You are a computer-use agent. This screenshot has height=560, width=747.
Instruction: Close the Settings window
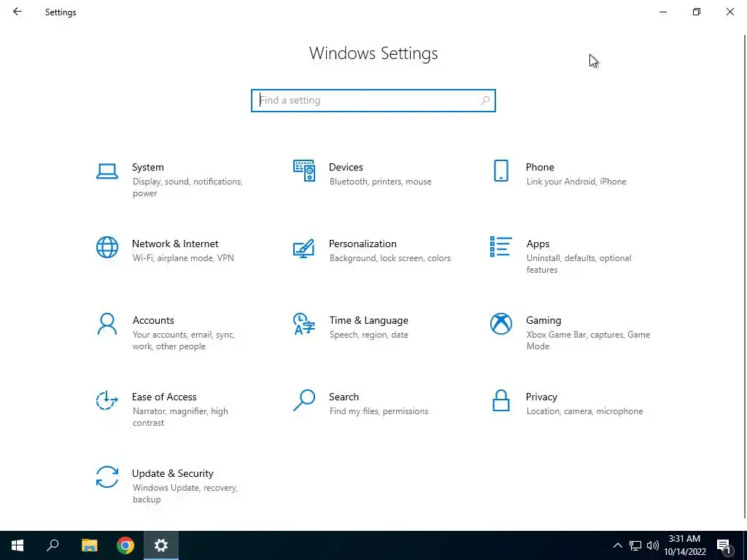click(729, 12)
